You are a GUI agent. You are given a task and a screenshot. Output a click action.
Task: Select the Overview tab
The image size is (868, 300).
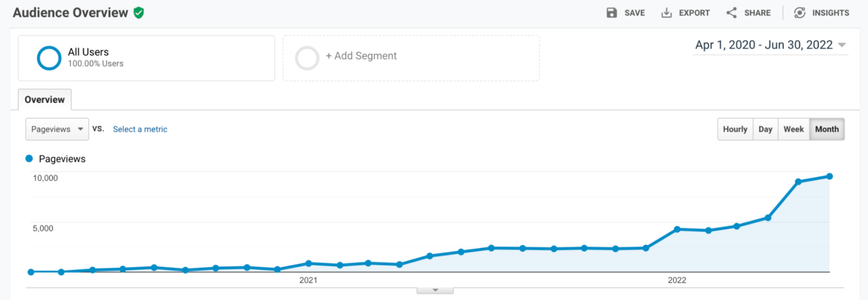(x=45, y=99)
